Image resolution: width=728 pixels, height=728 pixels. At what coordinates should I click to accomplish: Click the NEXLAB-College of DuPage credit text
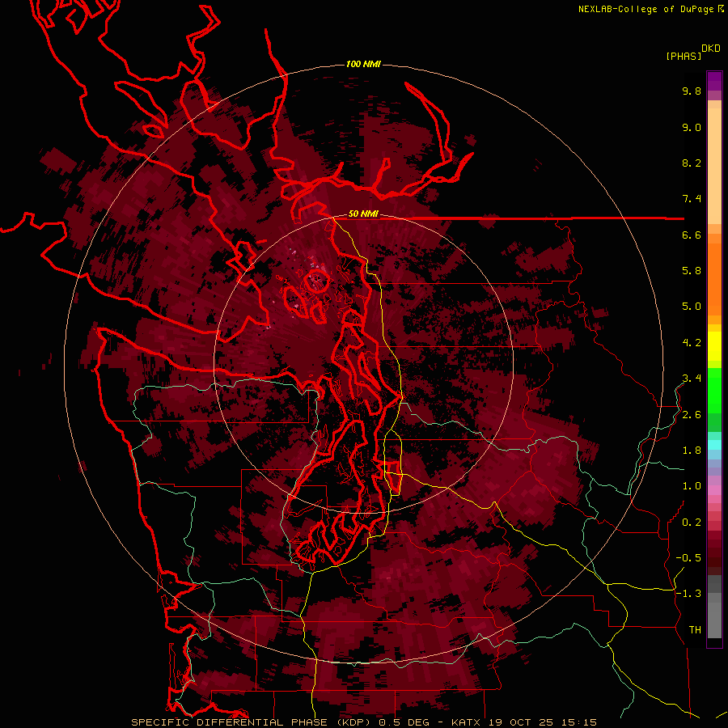[647, 9]
